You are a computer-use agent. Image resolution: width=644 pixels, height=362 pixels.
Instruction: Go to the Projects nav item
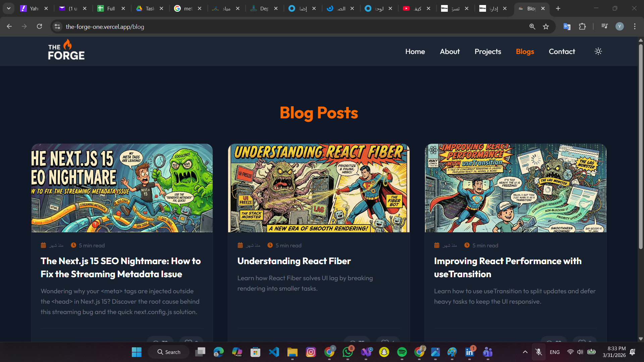488,52
